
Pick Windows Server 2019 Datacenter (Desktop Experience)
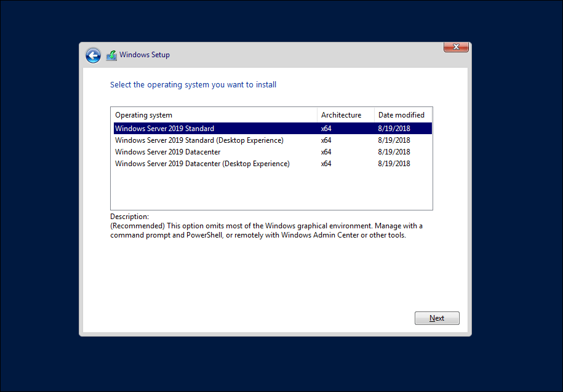click(x=202, y=164)
